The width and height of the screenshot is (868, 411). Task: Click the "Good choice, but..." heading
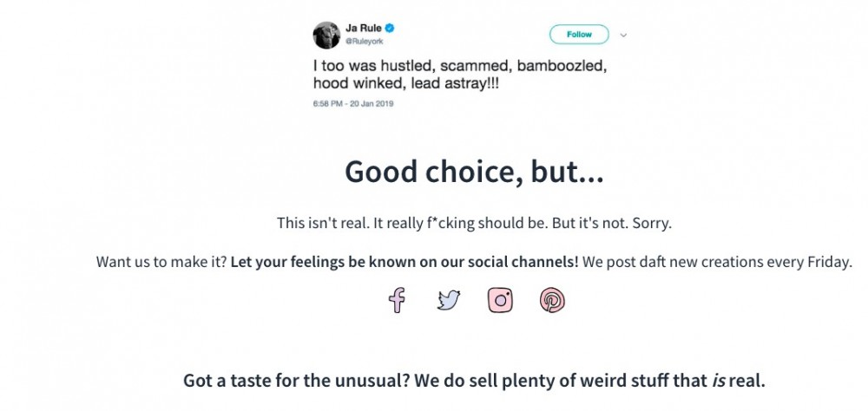pos(474,172)
